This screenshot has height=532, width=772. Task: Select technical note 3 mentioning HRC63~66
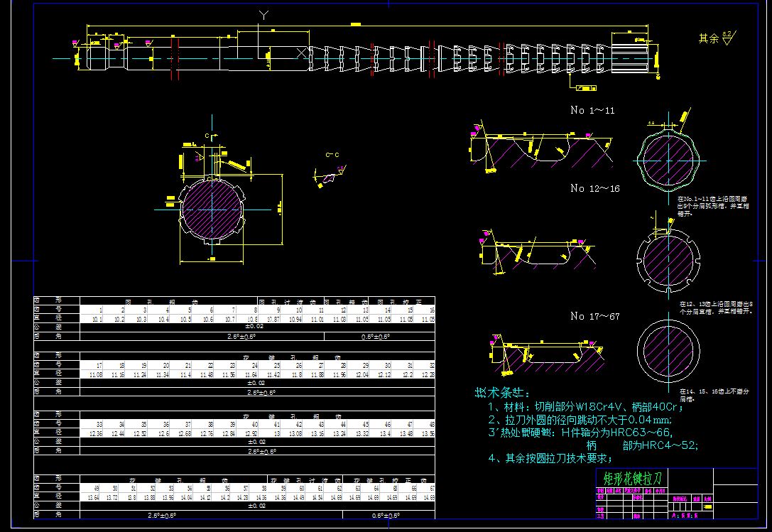point(580,433)
